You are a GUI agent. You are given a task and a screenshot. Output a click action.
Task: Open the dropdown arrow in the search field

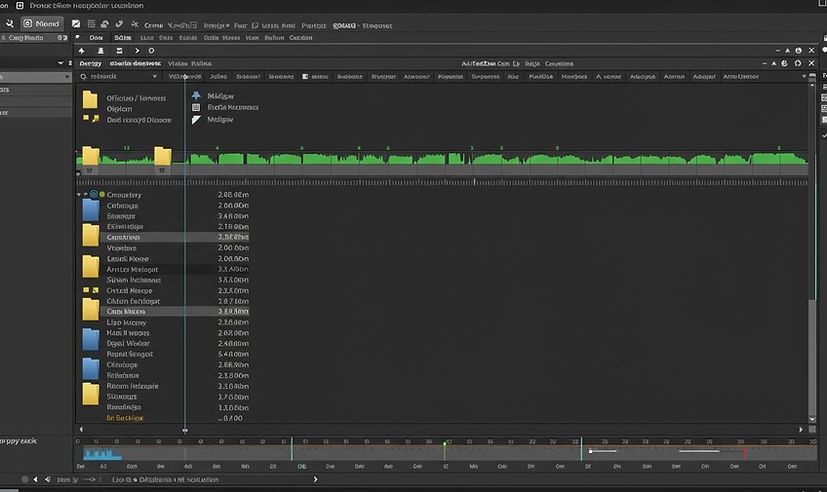click(x=155, y=76)
